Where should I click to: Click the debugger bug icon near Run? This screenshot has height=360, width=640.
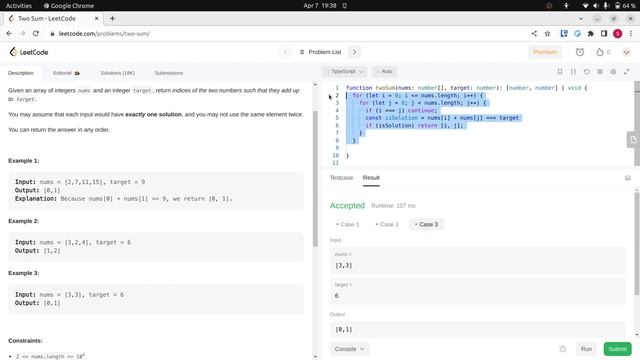pos(562,349)
